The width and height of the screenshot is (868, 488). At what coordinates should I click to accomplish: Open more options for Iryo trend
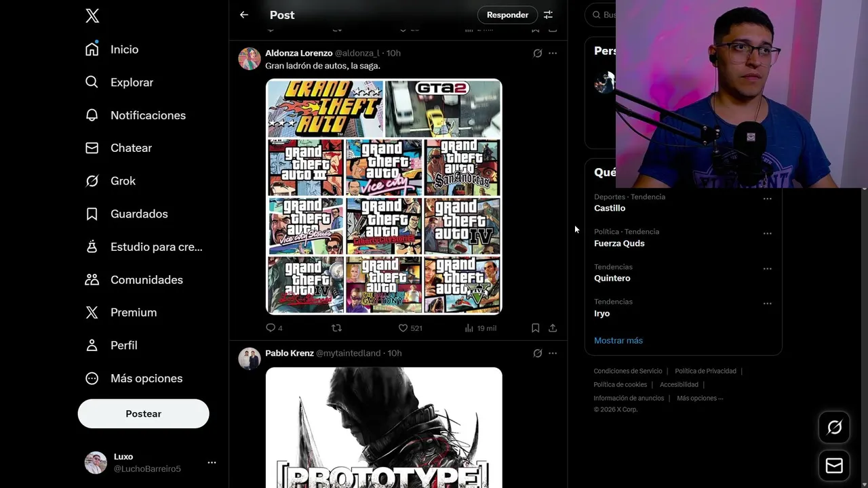(767, 304)
